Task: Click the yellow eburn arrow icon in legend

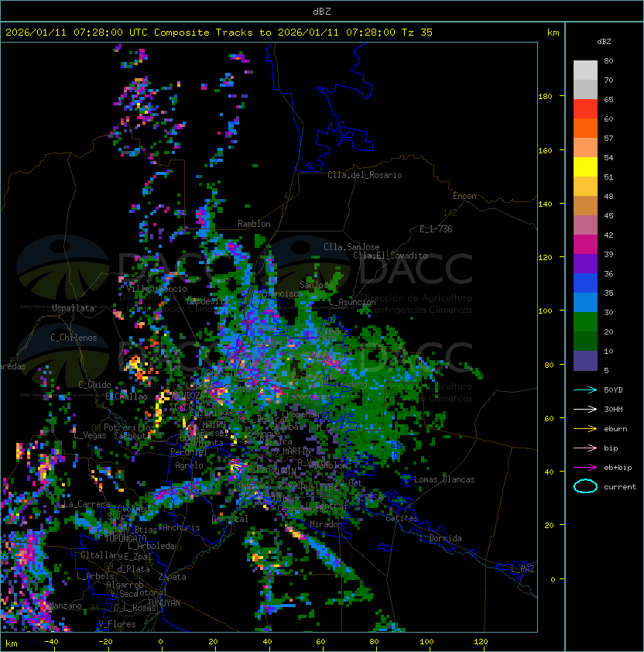Action: (585, 429)
